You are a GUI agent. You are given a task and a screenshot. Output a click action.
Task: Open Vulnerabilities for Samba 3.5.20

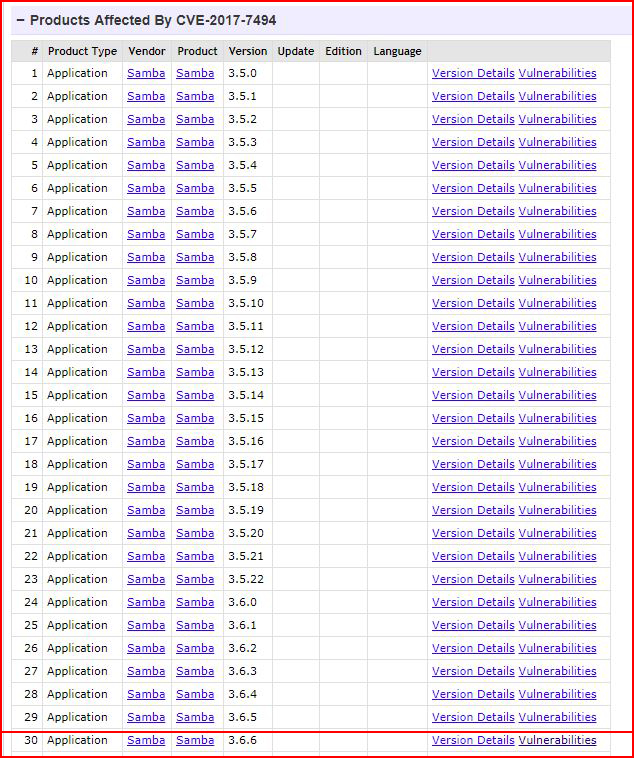click(557, 533)
